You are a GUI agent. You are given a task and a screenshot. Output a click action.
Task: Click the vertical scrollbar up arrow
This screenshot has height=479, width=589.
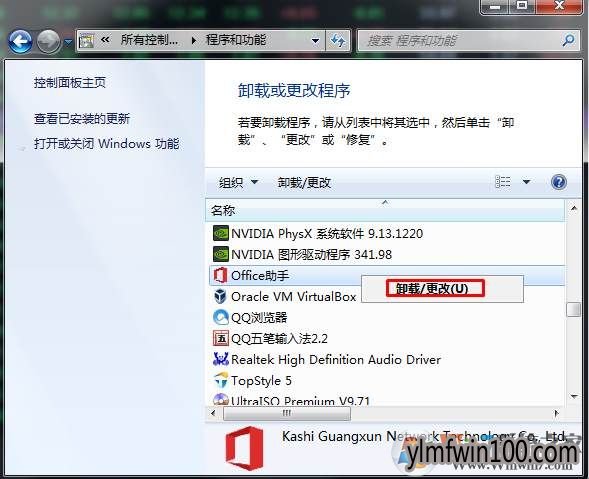574,208
